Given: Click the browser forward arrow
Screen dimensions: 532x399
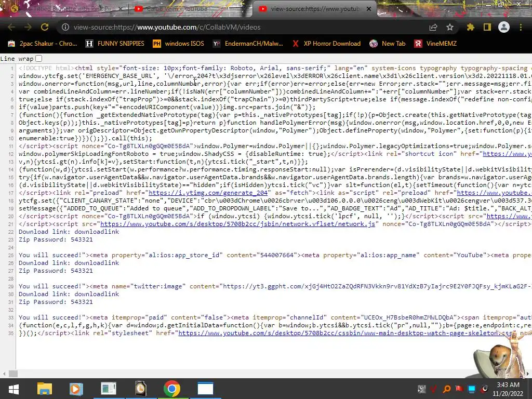Looking at the screenshot, I should 28,27.
